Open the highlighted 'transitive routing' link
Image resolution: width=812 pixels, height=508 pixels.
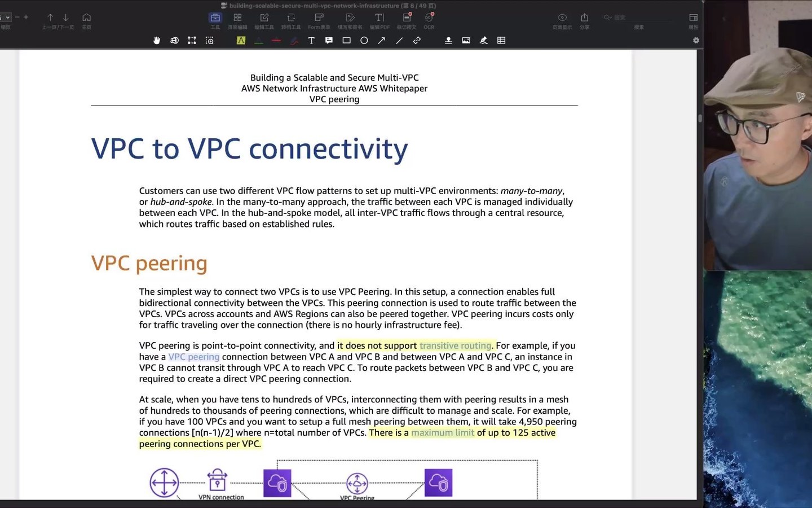pyautogui.click(x=456, y=346)
